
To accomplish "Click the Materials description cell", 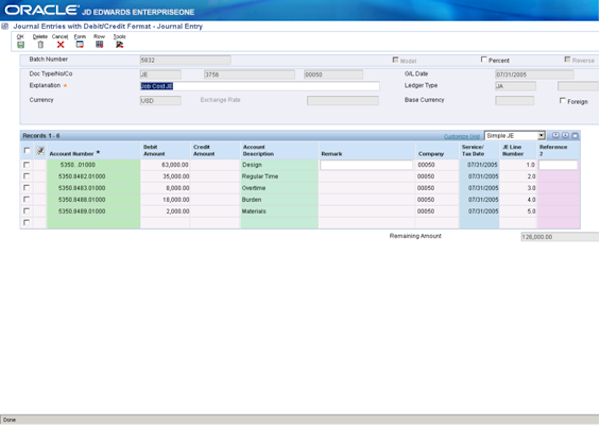I will tap(279, 211).
